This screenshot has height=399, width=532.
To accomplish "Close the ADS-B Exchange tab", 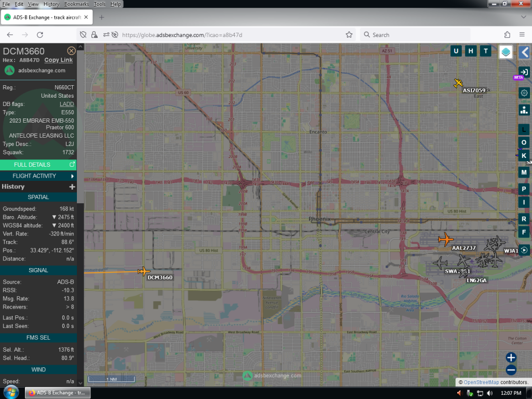I will 86,17.
